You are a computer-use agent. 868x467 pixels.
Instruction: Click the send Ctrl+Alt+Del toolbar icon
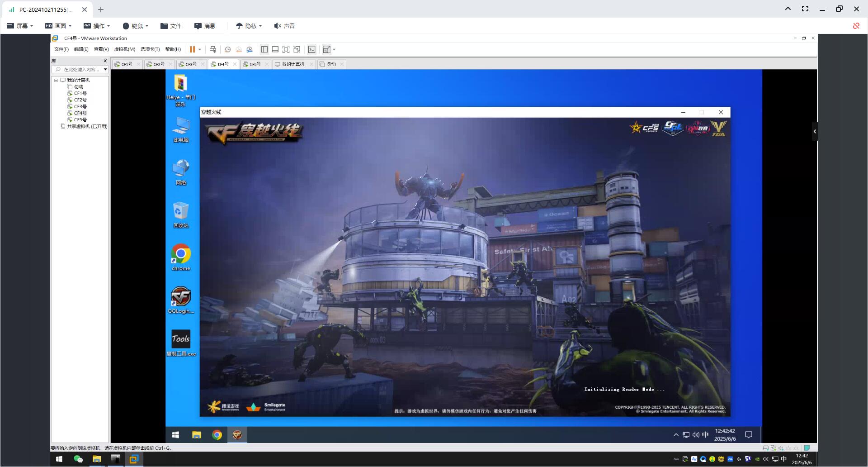tap(213, 49)
